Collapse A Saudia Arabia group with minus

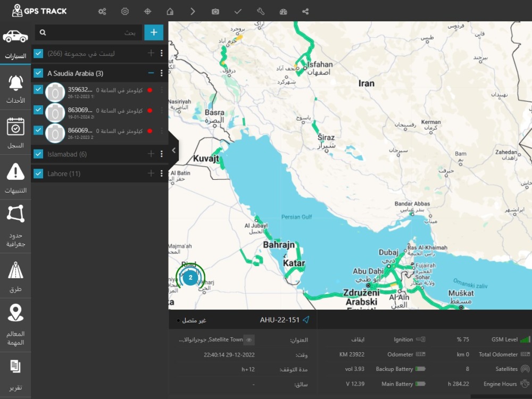[151, 73]
